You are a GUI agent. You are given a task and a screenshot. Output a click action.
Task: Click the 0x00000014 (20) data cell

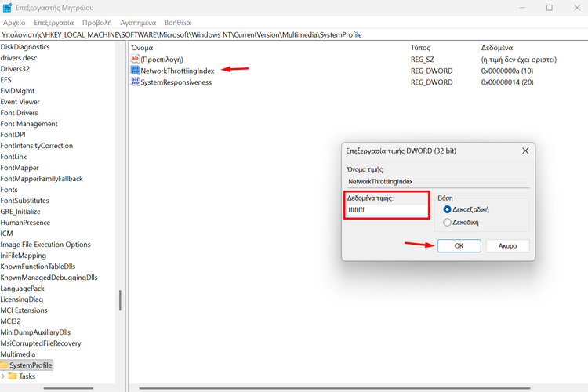(x=507, y=82)
